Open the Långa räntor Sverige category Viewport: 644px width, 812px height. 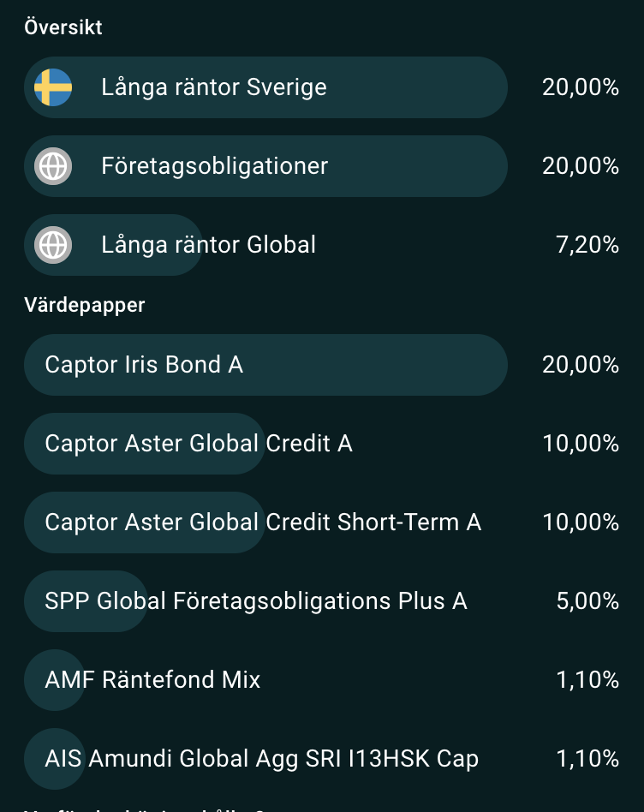pos(321,87)
